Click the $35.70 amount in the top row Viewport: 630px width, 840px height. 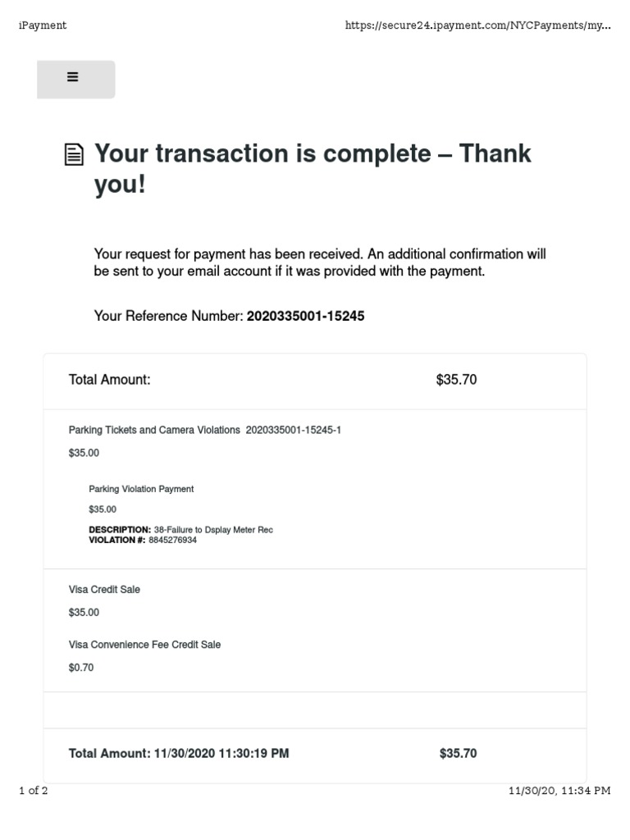456,380
